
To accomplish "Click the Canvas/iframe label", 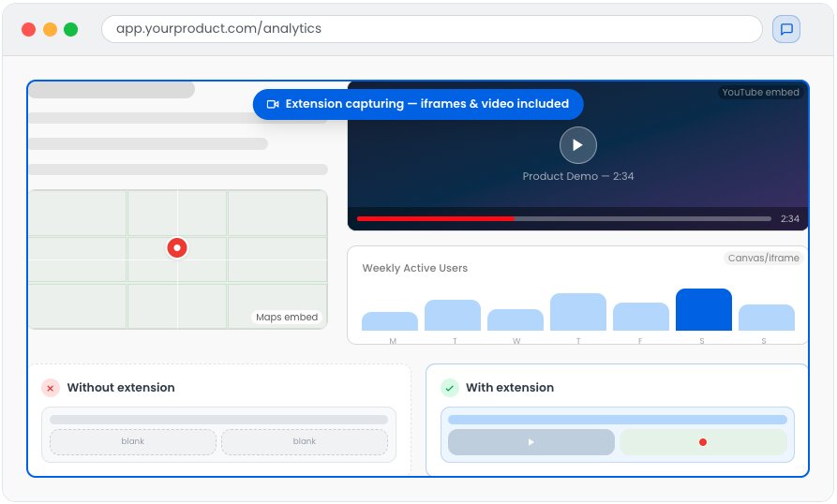I will pyautogui.click(x=763, y=259).
